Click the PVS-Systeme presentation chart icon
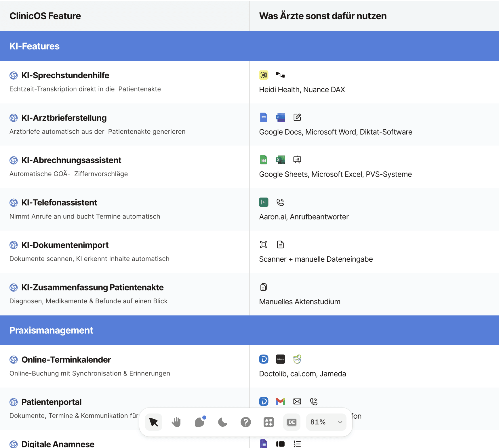This screenshot has height=448, width=499. point(297,160)
